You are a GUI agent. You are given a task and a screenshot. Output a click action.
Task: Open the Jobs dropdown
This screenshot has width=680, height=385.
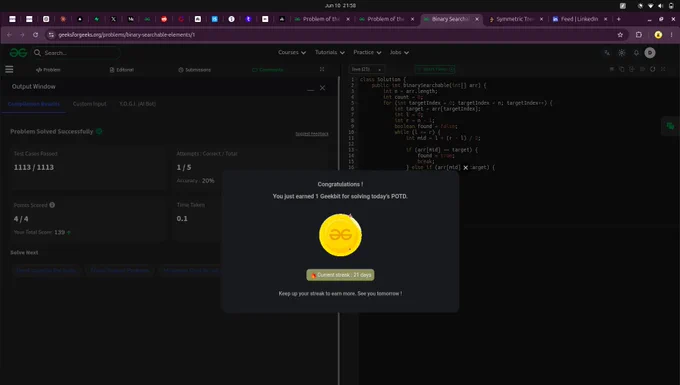click(399, 52)
